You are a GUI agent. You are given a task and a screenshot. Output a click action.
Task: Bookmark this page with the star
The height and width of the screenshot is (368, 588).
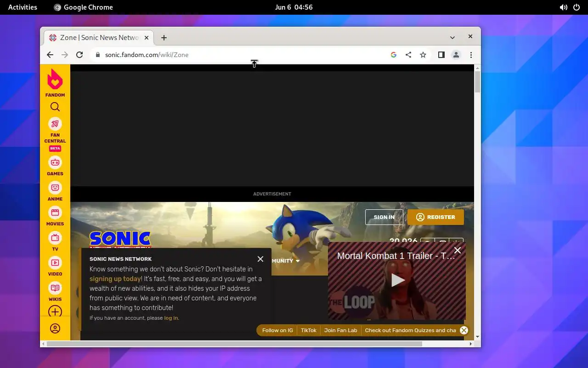[x=423, y=55]
